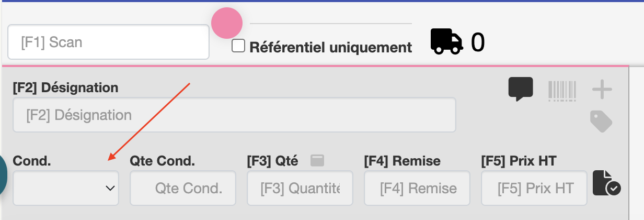Viewport: 644px width, 220px height.
Task: Click the grey price tag icon
Action: pyautogui.click(x=601, y=122)
